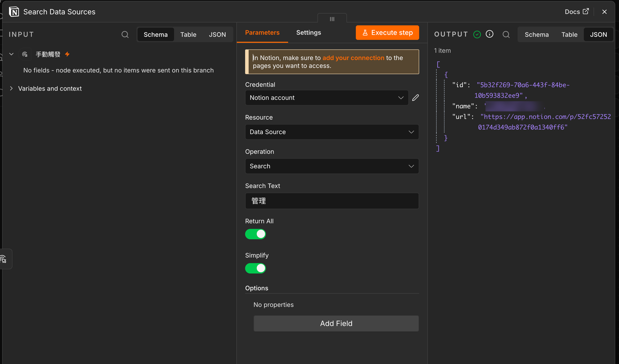
Task: Open the Resource Data Source dropdown
Action: click(332, 132)
